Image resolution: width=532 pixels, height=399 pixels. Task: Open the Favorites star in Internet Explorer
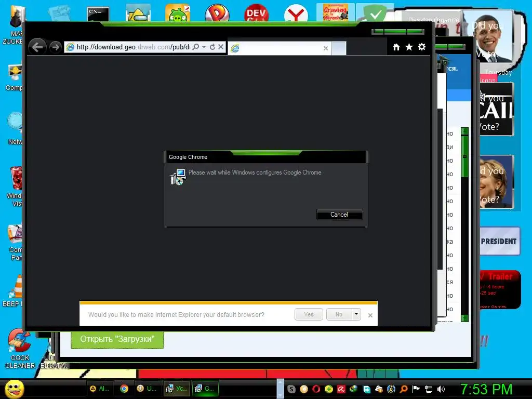pyautogui.click(x=409, y=47)
